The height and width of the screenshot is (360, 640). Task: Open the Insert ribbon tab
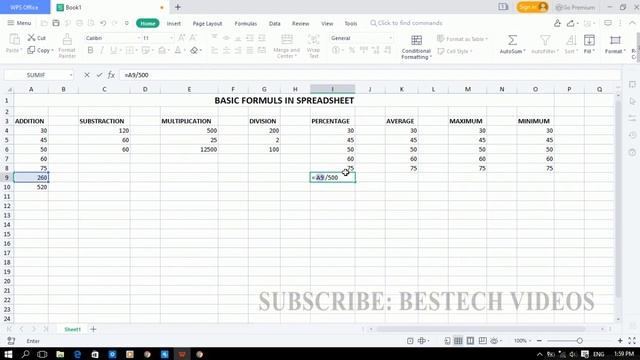coord(173,24)
